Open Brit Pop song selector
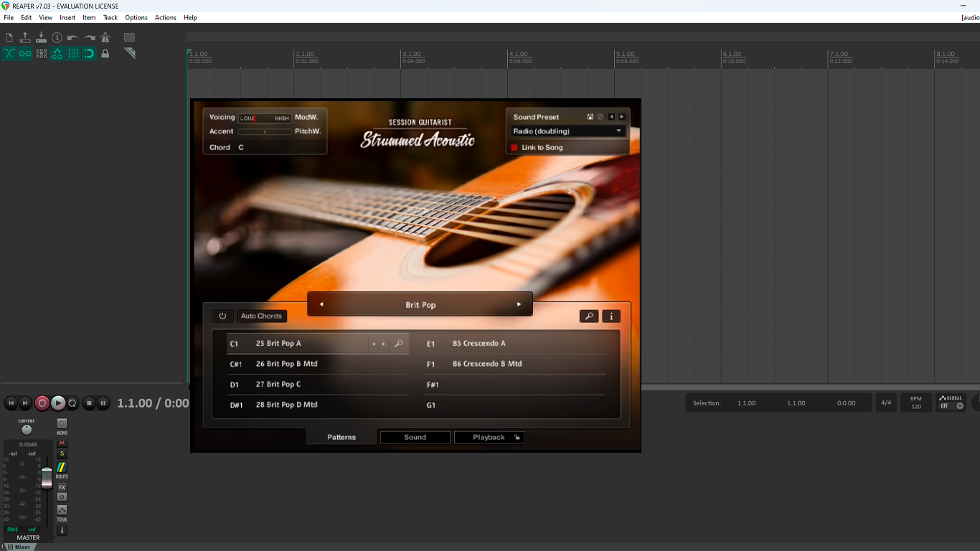The height and width of the screenshot is (551, 980). coord(420,305)
